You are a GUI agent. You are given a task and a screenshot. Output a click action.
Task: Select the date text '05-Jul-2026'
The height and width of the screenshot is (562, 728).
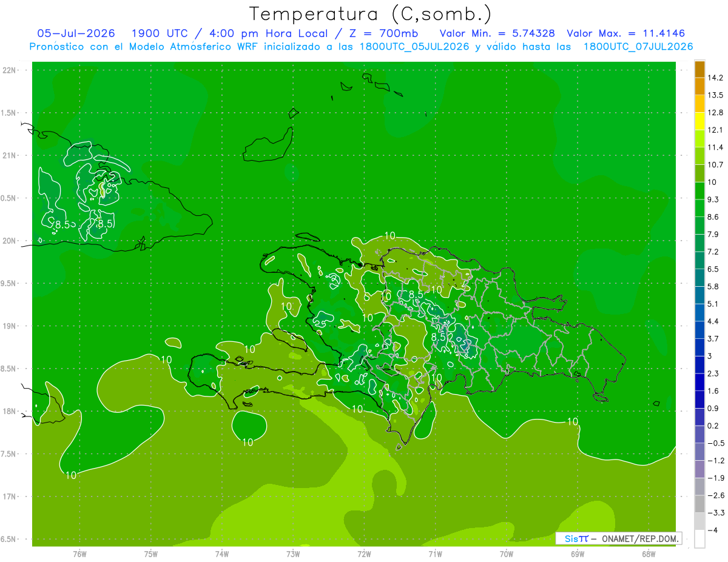(x=76, y=33)
